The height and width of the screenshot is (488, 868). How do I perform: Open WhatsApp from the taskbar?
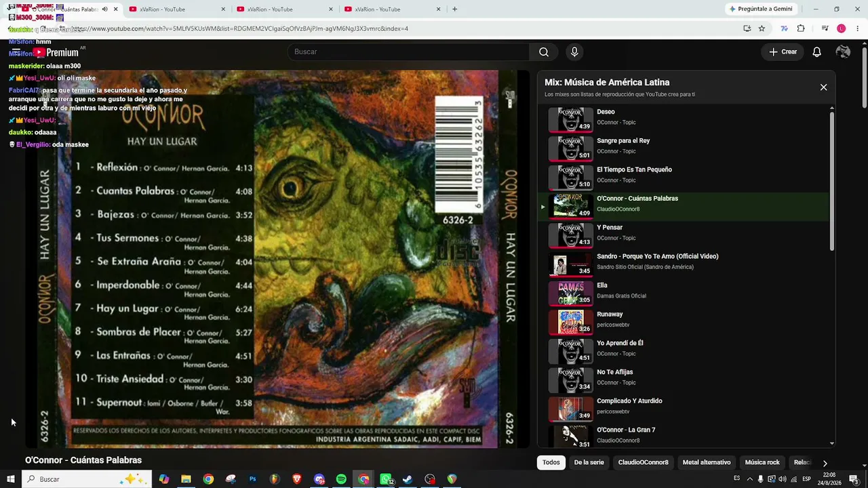point(386,479)
